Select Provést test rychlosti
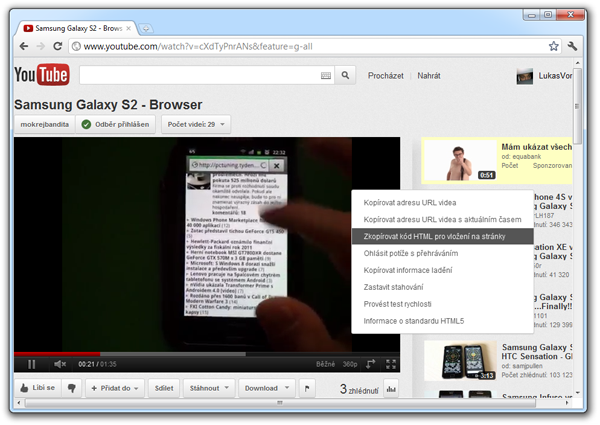This screenshot has width=600, height=425. 442,304
